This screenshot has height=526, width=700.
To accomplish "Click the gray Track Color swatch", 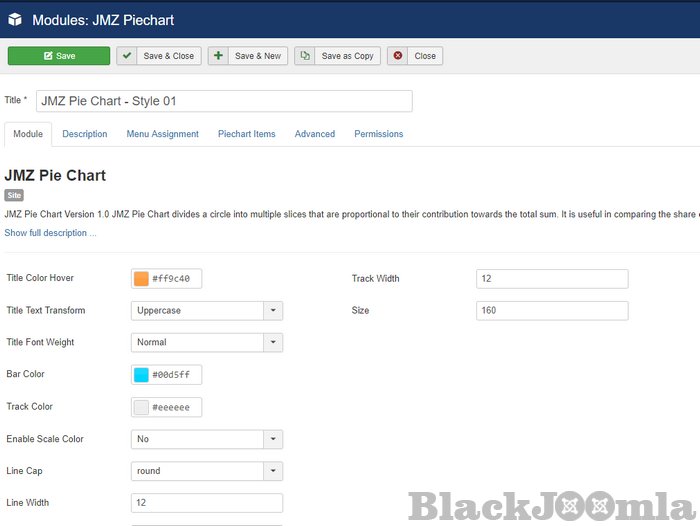I will tap(141, 407).
